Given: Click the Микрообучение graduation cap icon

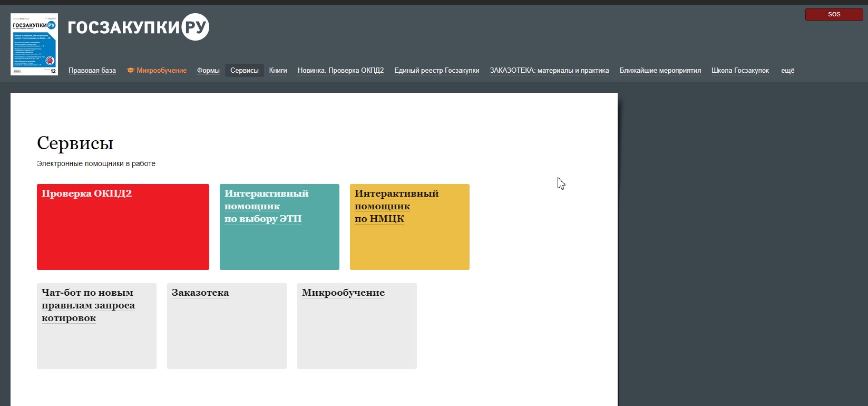Looking at the screenshot, I should point(130,71).
